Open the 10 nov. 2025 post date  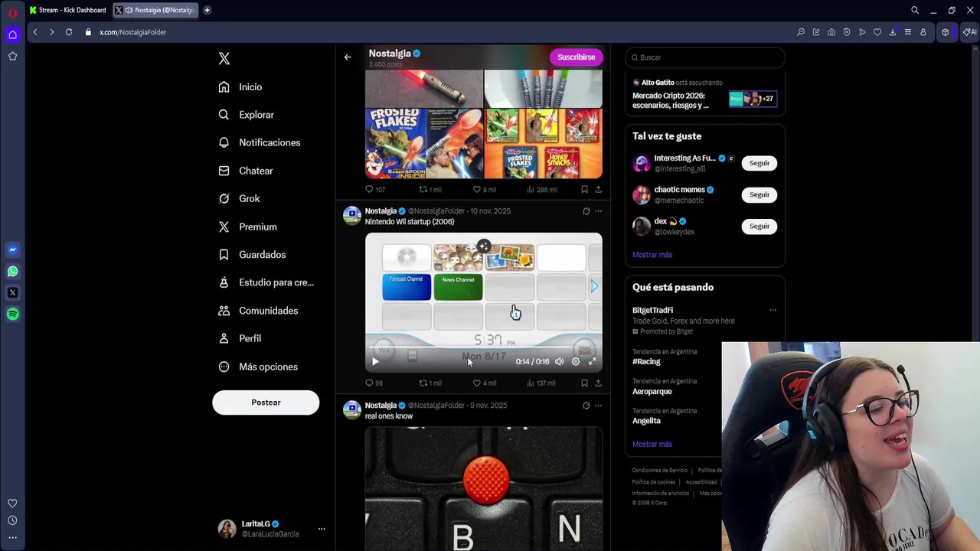point(490,211)
